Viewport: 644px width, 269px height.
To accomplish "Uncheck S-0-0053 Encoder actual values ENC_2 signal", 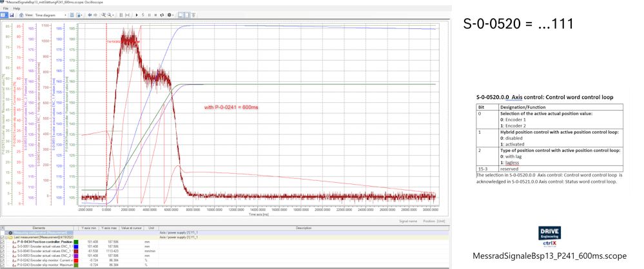I will tap(3, 255).
